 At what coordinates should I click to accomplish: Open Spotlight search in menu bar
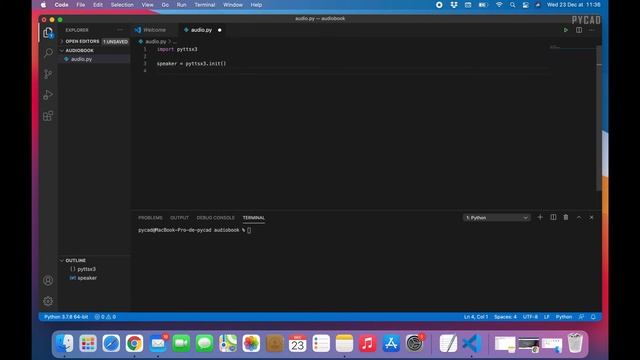[512, 5]
